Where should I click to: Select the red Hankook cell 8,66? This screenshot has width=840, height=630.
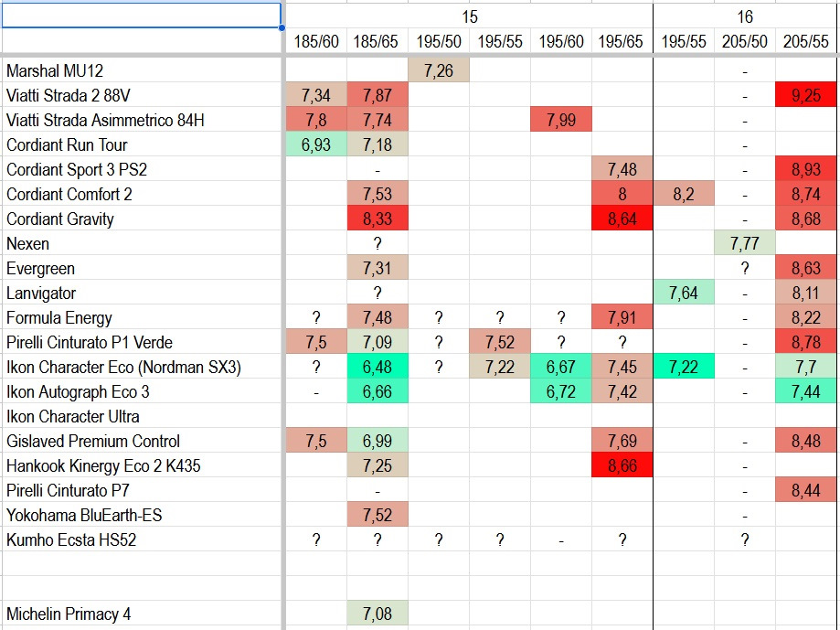pyautogui.click(x=622, y=464)
